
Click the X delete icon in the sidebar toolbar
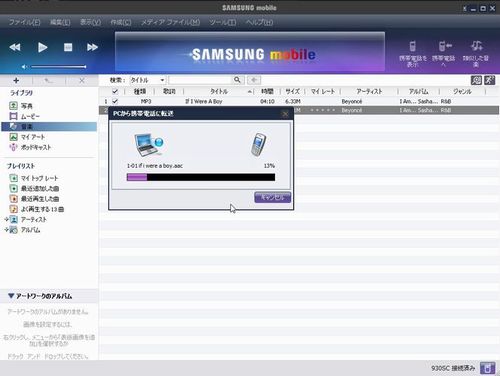[x=82, y=81]
